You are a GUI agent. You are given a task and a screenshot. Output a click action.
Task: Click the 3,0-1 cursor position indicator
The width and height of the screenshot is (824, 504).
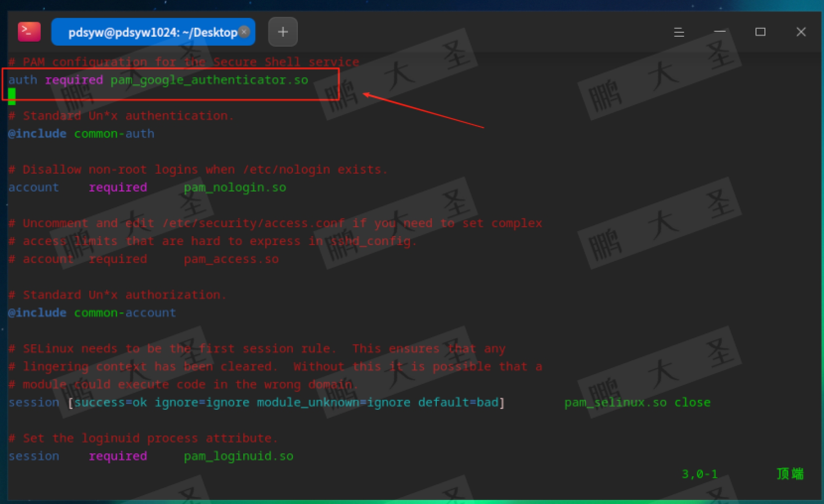(x=700, y=474)
